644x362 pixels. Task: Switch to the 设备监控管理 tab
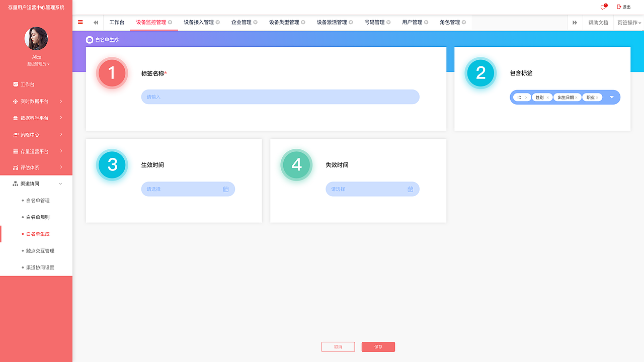[x=151, y=23]
